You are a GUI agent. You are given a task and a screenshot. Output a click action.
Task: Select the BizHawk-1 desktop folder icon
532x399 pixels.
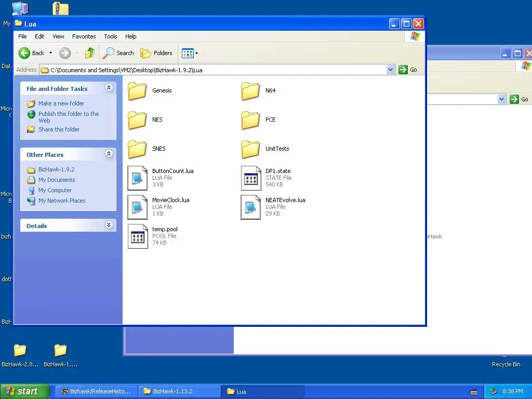[61, 351]
